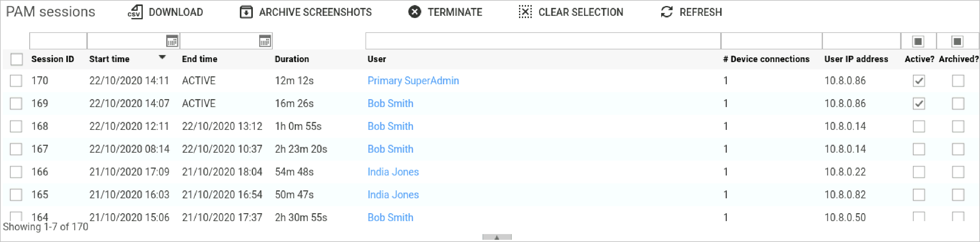The width and height of the screenshot is (980, 242).
Task: Click the User IP address column header
Action: 856,59
